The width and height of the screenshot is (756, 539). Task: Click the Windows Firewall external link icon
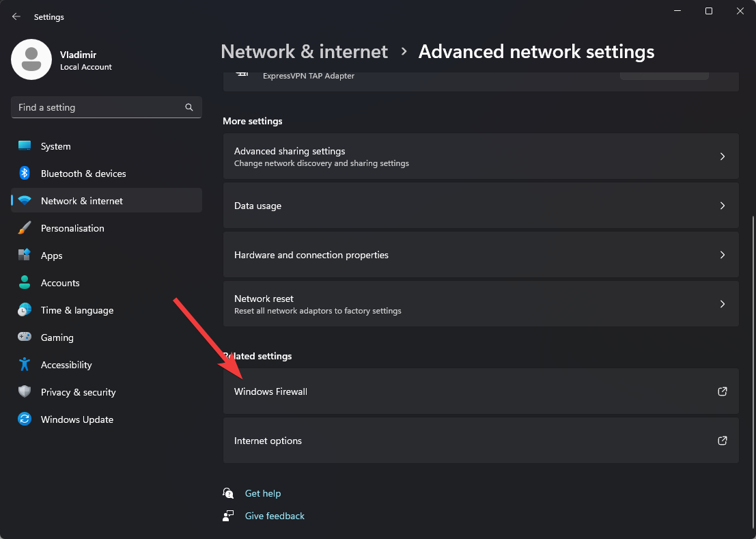pyautogui.click(x=722, y=391)
